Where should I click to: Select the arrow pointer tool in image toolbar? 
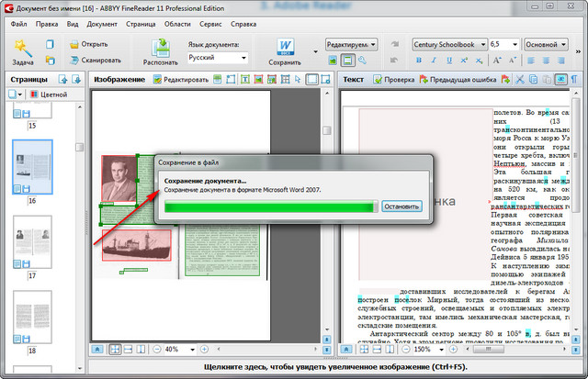298,80
